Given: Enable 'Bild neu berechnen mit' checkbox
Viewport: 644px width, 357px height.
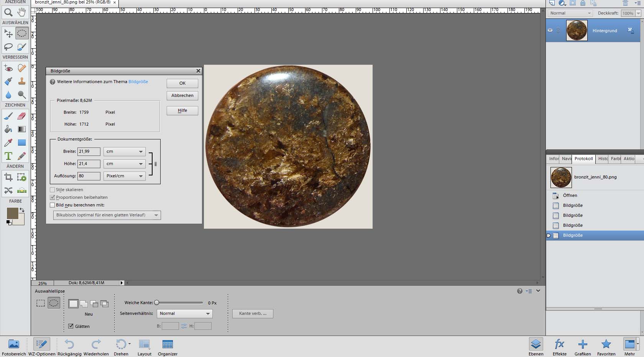Looking at the screenshot, I should (x=53, y=205).
